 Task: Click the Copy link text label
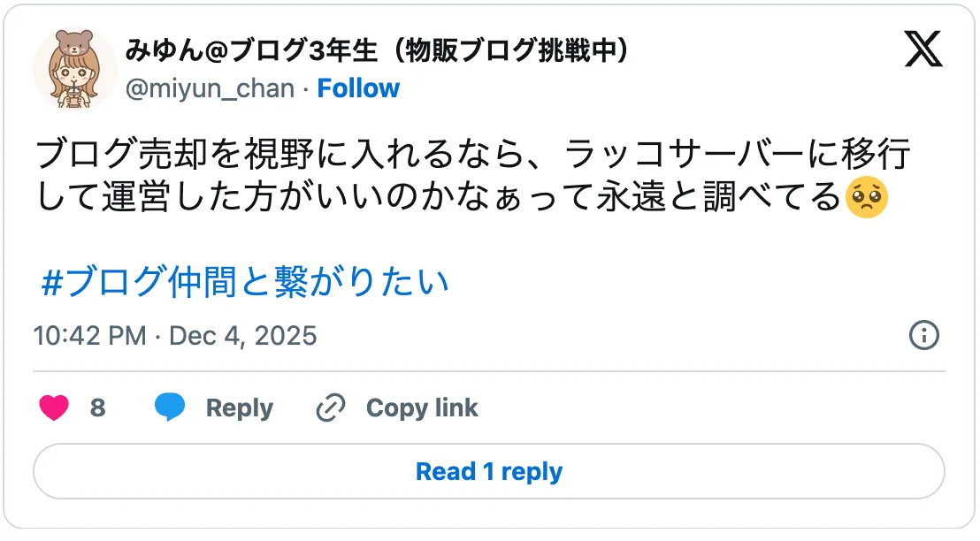[422, 408]
